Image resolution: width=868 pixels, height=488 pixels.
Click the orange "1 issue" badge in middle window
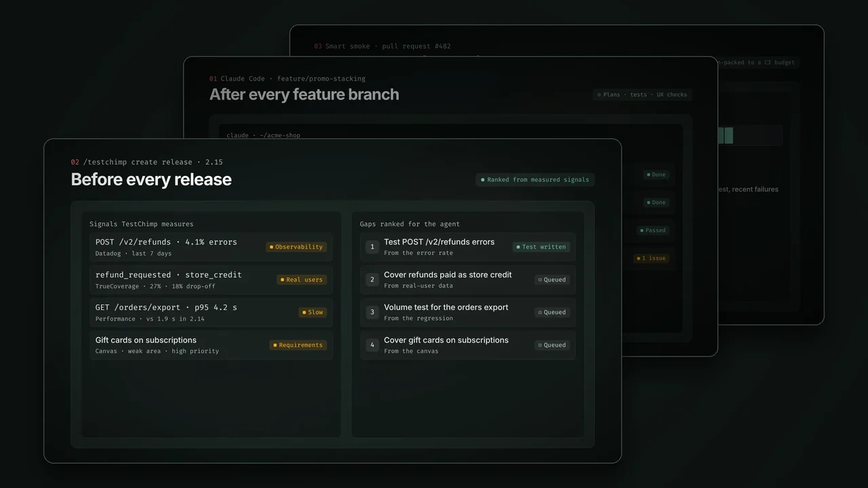tap(652, 258)
